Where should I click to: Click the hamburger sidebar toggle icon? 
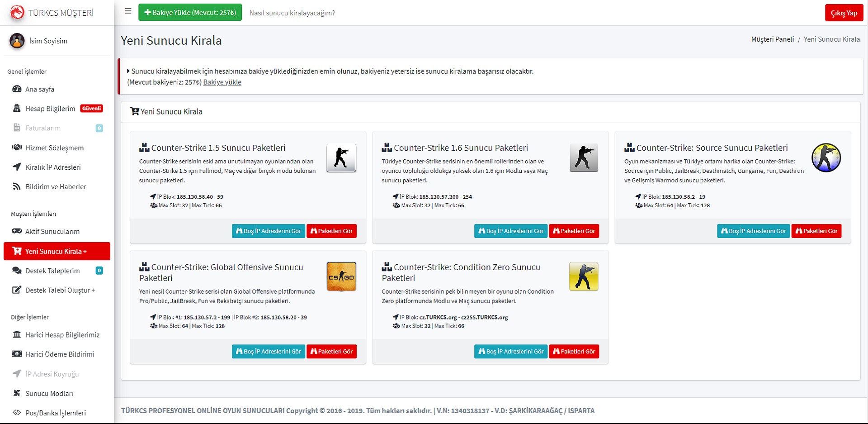pos(128,11)
